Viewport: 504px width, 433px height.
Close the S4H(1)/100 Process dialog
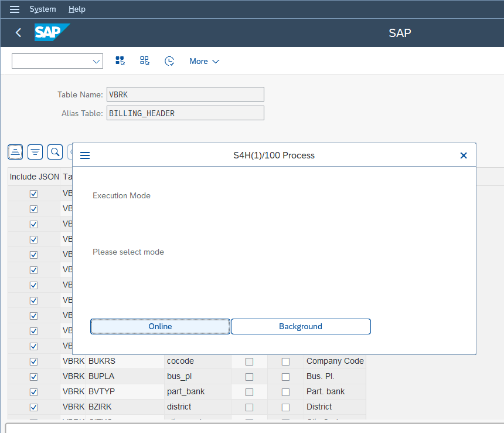point(464,155)
